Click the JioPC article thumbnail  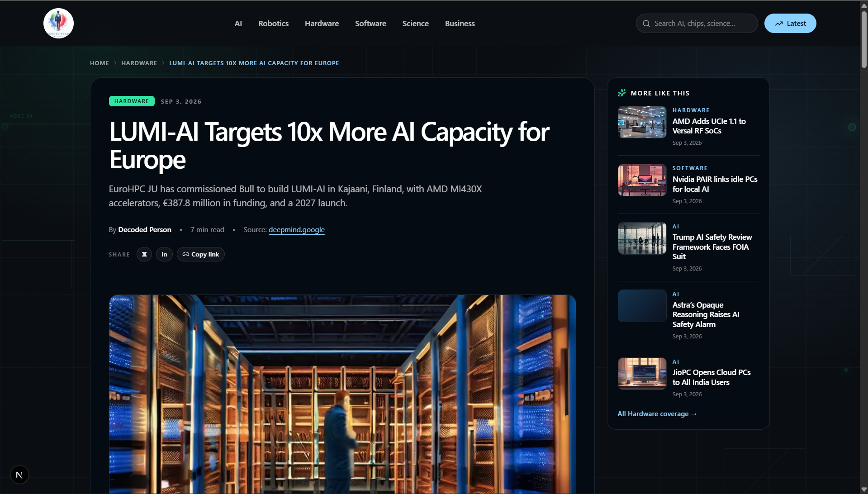[x=642, y=374]
